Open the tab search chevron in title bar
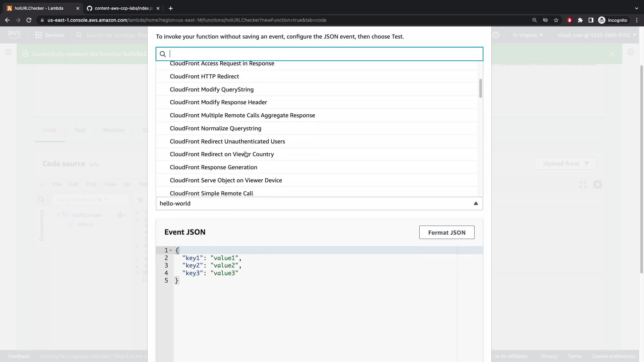644x362 pixels. coord(636,8)
